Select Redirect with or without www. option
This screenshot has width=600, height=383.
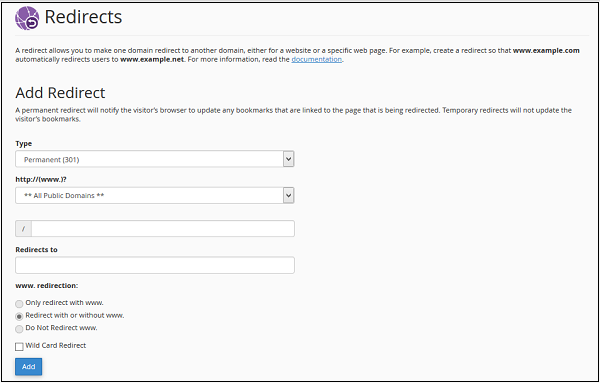point(19,316)
